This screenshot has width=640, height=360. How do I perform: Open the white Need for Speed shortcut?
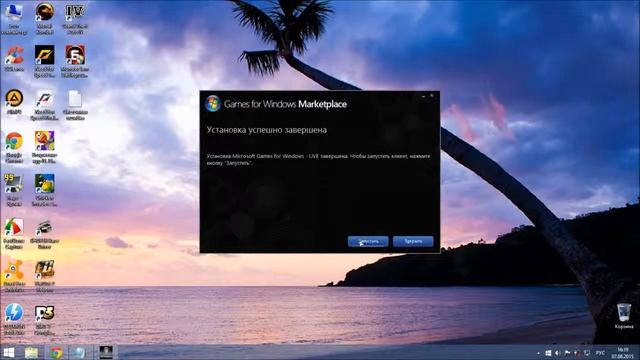point(44,105)
